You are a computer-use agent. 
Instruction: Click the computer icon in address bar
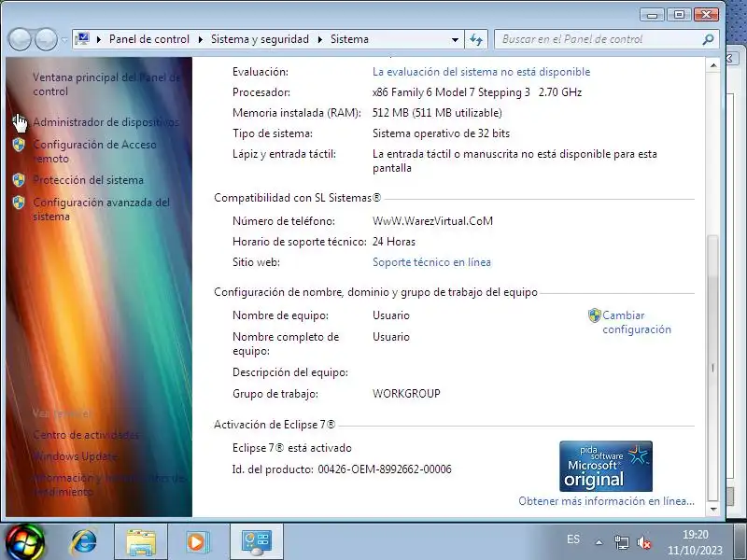82,38
